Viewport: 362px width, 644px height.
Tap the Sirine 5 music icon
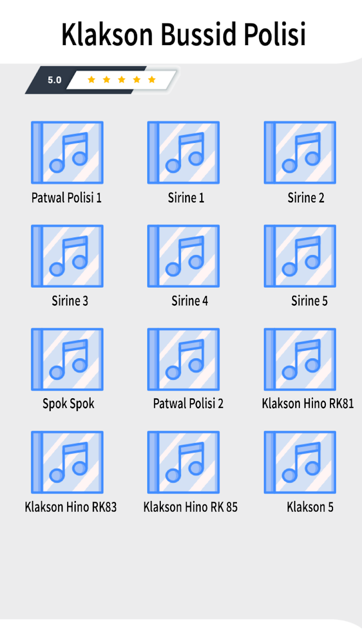(300, 256)
